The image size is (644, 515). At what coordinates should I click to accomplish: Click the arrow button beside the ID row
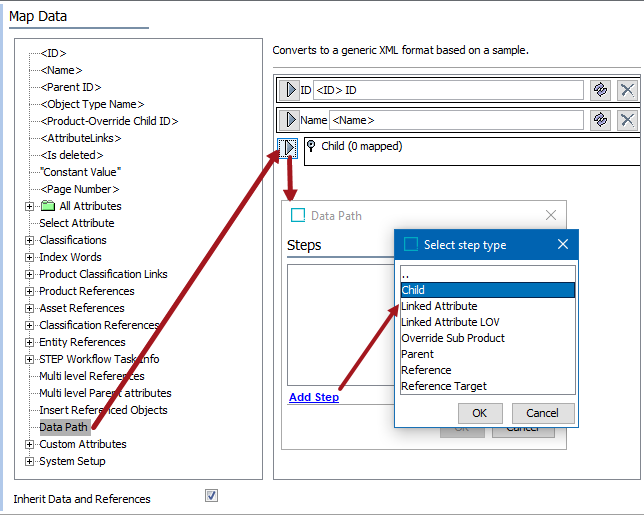click(288, 90)
